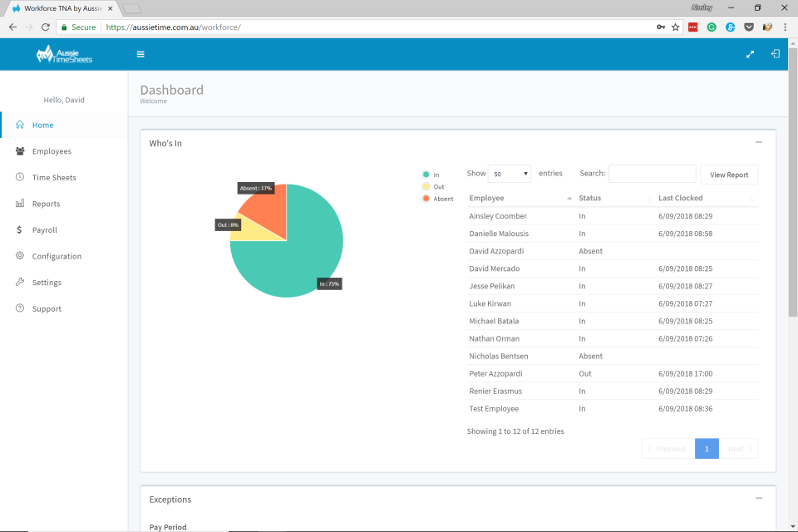
Task: Click inside the Search field
Action: click(652, 173)
